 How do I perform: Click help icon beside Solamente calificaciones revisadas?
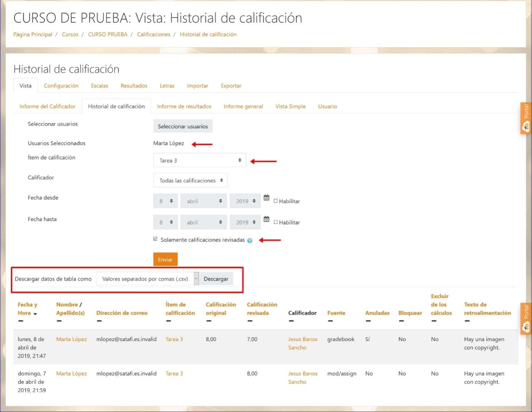tap(250, 241)
